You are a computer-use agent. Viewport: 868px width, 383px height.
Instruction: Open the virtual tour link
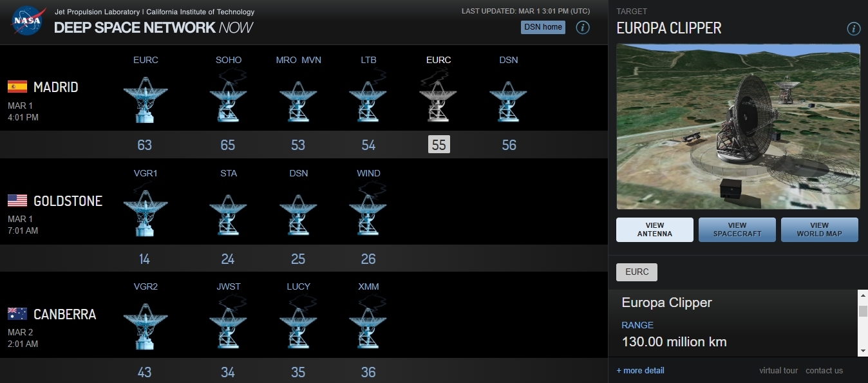click(x=778, y=370)
